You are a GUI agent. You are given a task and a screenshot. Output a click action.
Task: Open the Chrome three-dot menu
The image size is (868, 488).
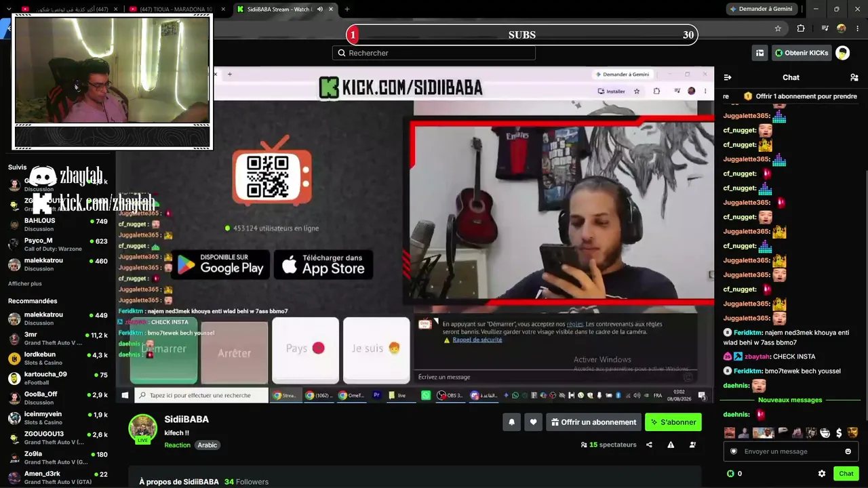coord(858,28)
